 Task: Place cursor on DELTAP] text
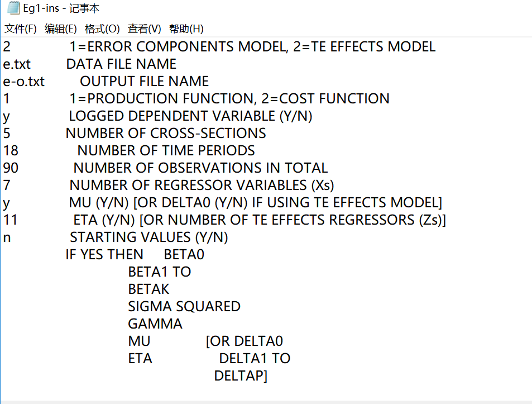[x=241, y=376]
